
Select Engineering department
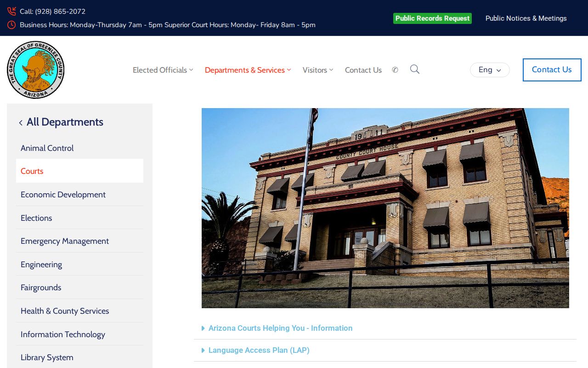point(79,264)
